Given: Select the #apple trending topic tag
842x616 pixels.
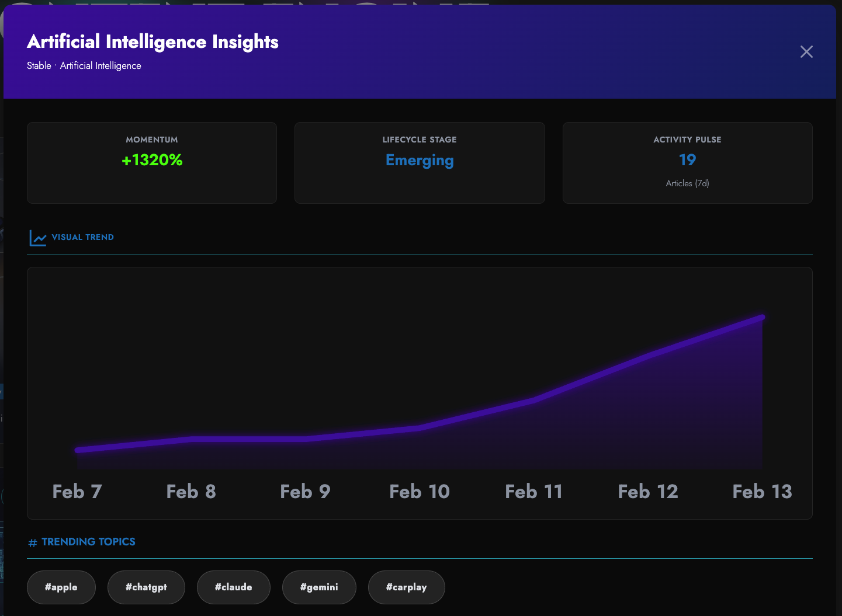Looking at the screenshot, I should point(61,587).
